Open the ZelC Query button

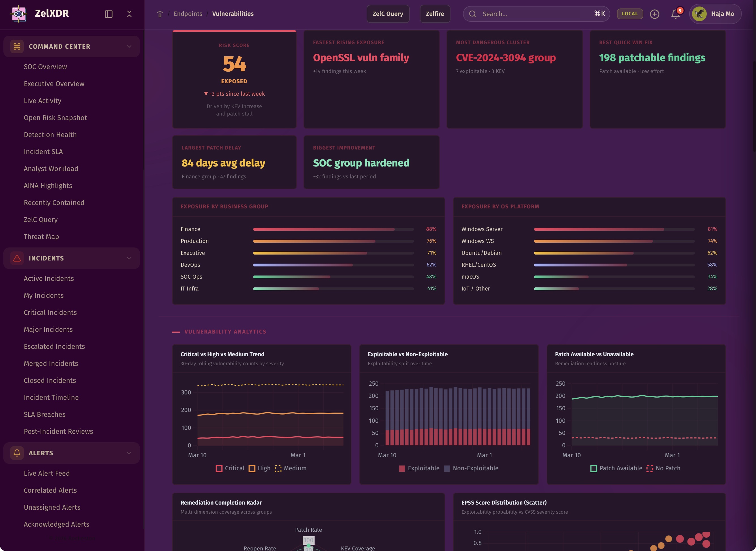point(388,14)
